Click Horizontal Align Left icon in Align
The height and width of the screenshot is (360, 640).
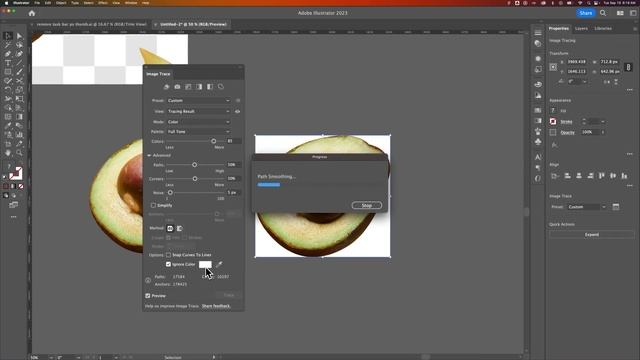pyautogui.click(x=567, y=176)
